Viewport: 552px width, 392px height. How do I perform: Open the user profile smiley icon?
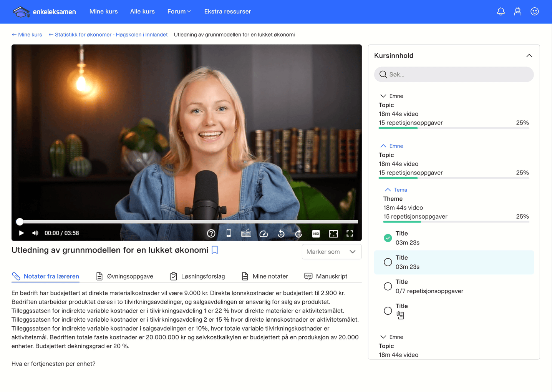coord(534,12)
